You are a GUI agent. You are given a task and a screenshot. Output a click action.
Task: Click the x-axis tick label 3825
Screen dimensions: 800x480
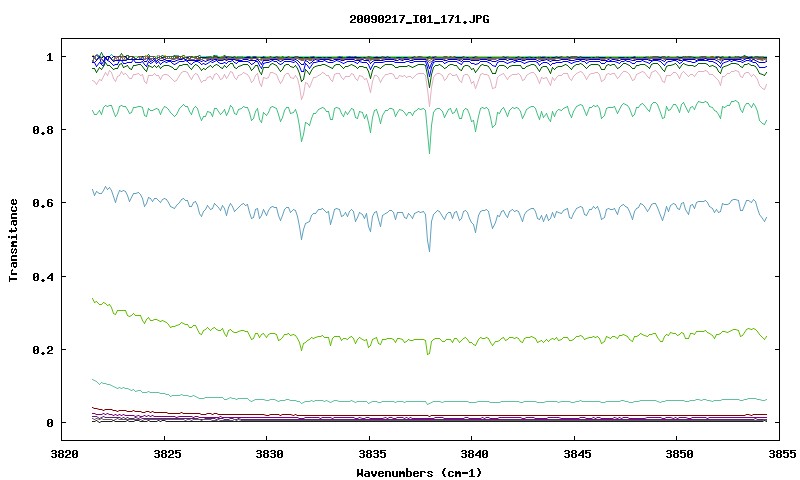pyautogui.click(x=167, y=454)
